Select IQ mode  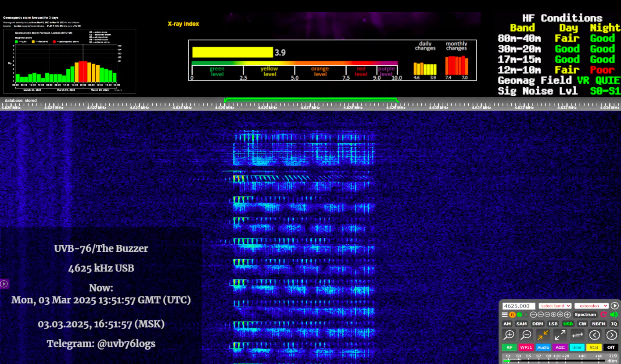point(614,324)
